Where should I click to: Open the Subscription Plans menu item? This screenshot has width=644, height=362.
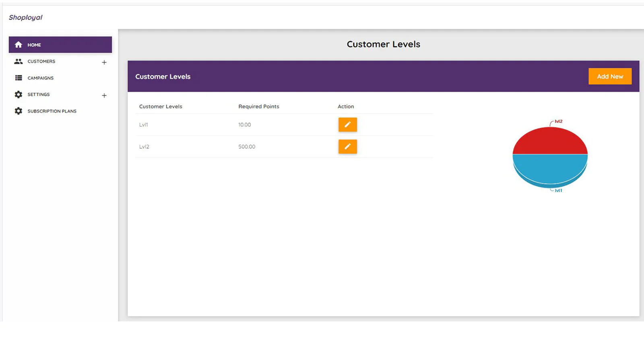pos(52,111)
